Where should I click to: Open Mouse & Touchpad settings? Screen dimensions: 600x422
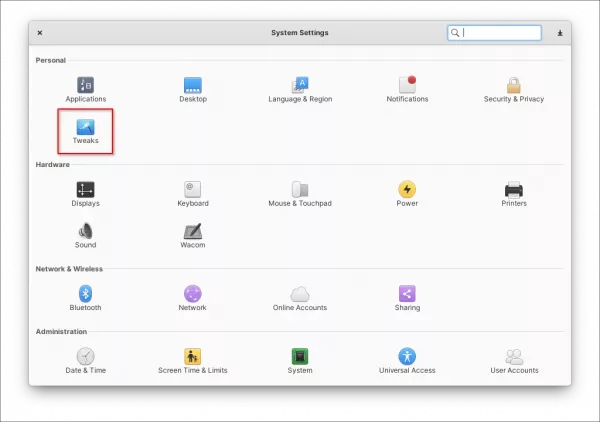pos(300,194)
